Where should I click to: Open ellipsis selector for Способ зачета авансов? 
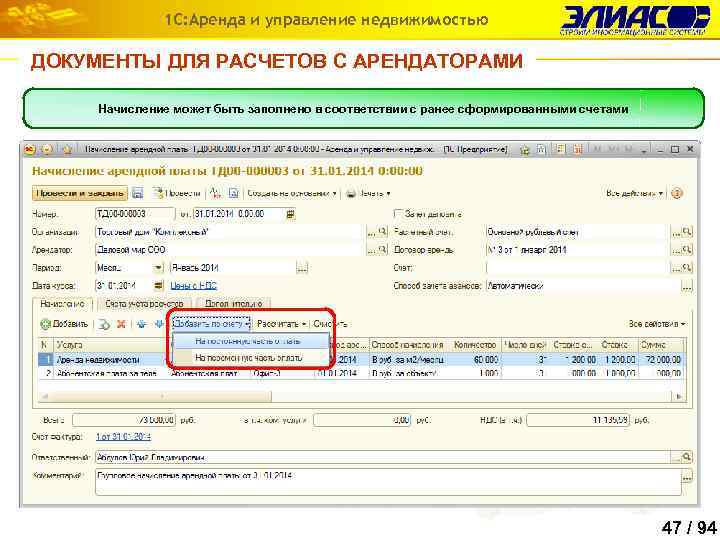(686, 286)
